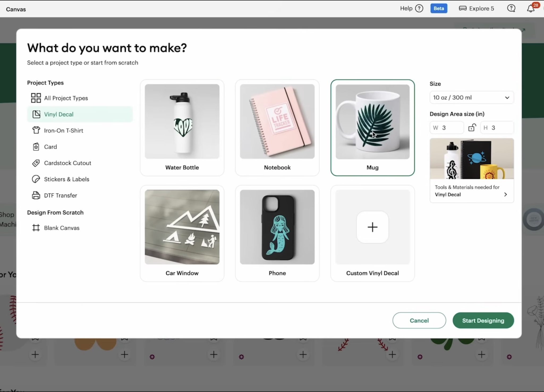The height and width of the screenshot is (392, 544).
Task: Click the Cancel button
Action: point(419,320)
